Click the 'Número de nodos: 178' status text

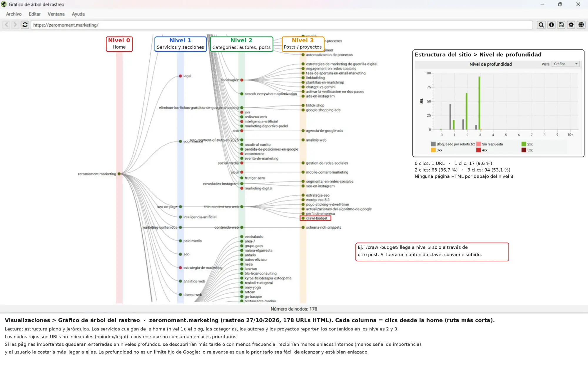point(294,309)
